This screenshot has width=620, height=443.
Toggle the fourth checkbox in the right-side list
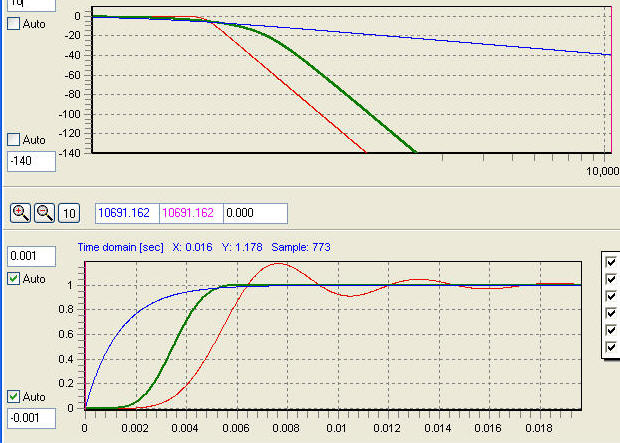coord(611,313)
